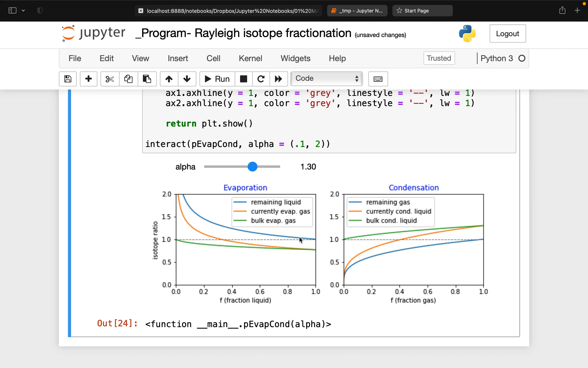Insert a new cell with the plus icon

click(x=88, y=79)
